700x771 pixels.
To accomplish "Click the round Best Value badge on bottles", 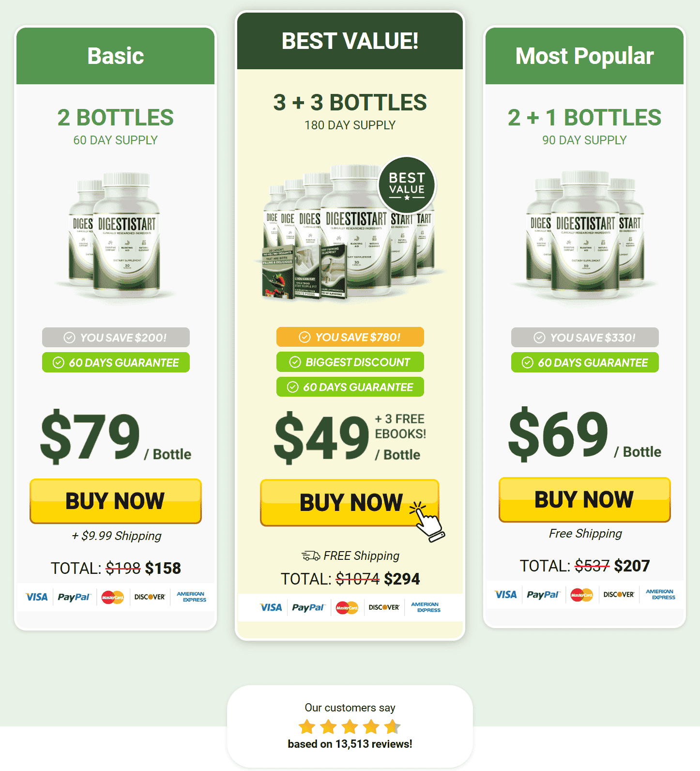I will [407, 185].
